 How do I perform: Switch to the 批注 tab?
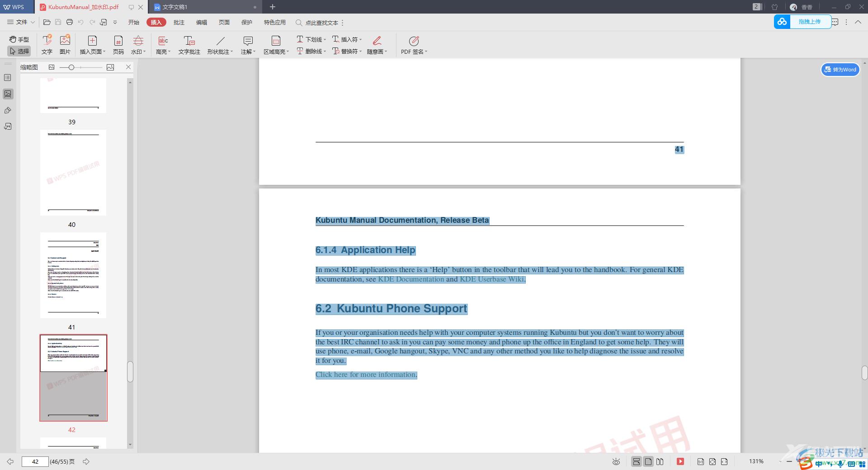click(179, 22)
